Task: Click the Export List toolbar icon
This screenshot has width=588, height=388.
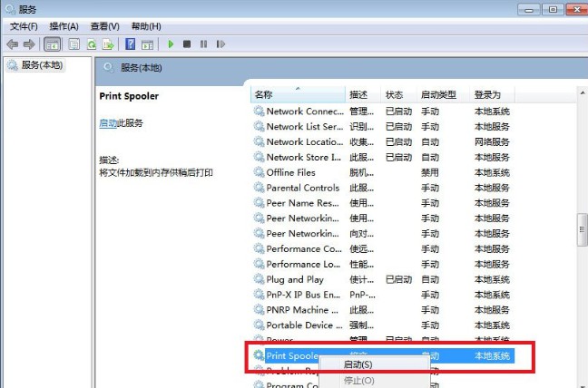Action: coord(108,44)
